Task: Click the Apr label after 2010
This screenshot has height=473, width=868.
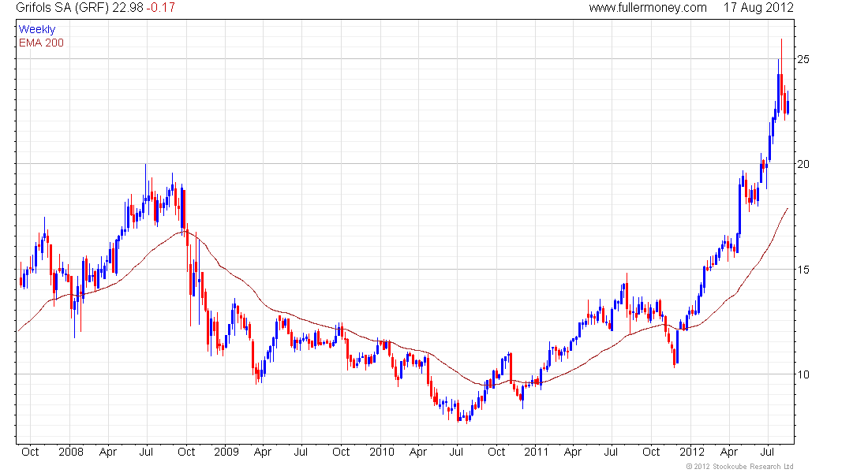Action: [418, 452]
